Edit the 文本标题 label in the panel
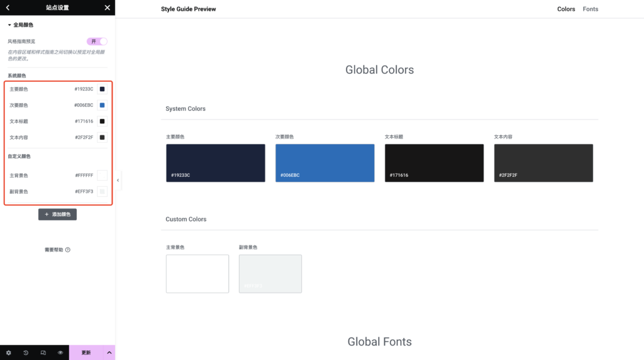 (19, 121)
